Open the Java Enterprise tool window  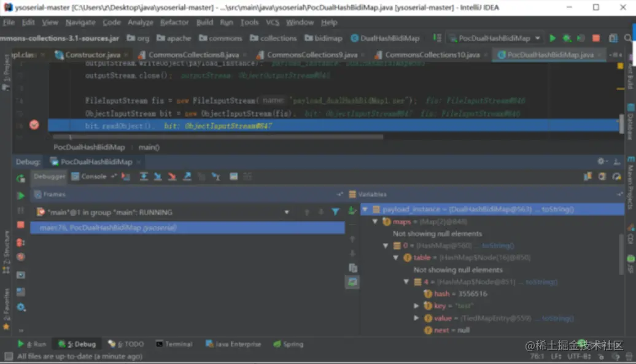point(233,344)
